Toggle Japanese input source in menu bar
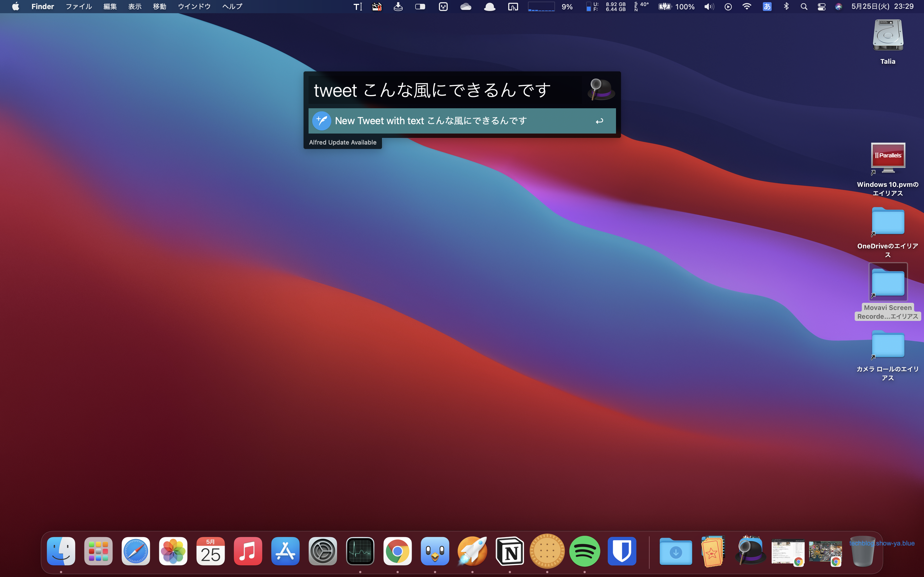924x577 pixels. 767,7
